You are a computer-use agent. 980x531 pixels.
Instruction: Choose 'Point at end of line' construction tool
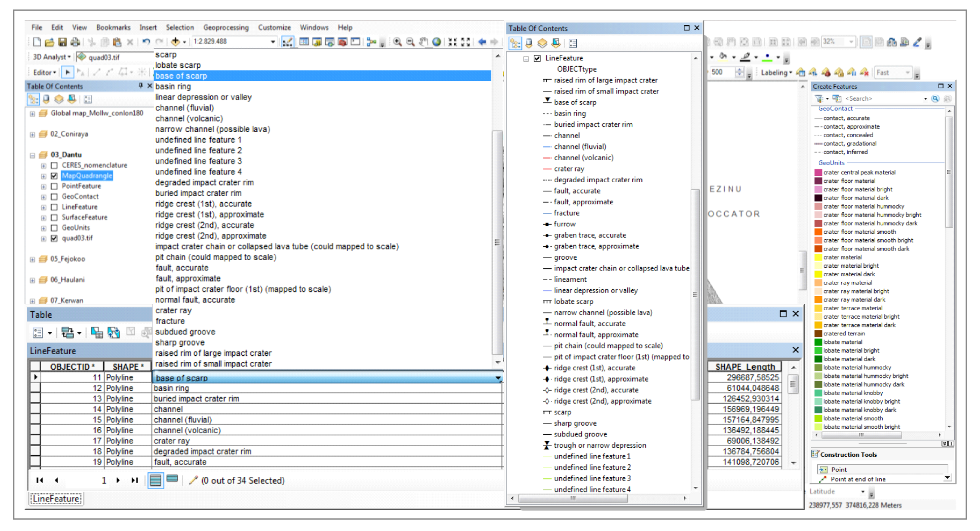pyautogui.click(x=858, y=479)
